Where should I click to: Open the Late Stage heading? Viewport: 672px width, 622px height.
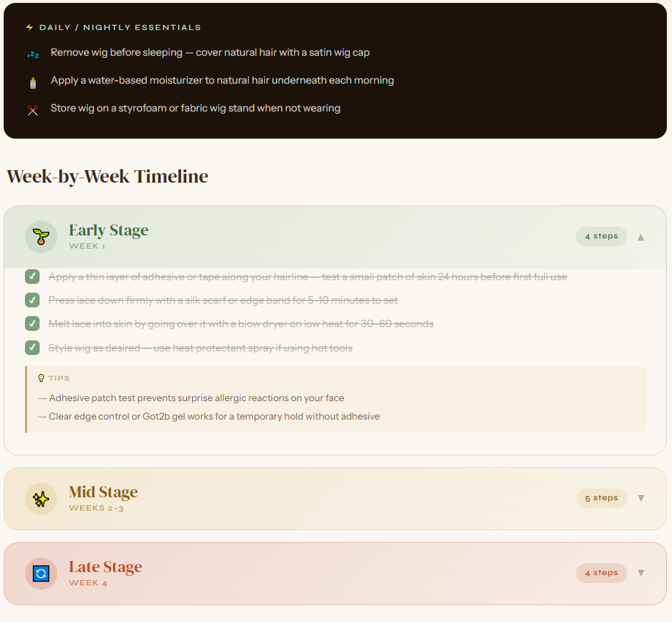[106, 567]
